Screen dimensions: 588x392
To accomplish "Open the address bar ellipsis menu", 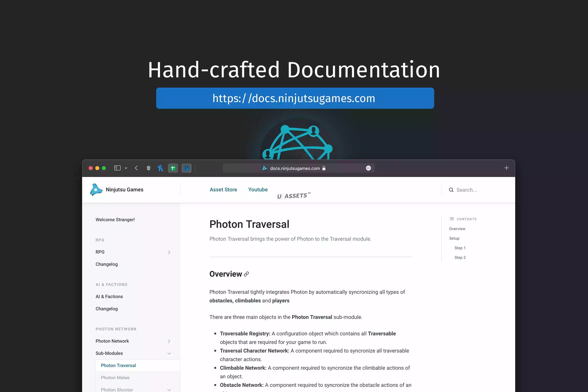I will coord(368,168).
